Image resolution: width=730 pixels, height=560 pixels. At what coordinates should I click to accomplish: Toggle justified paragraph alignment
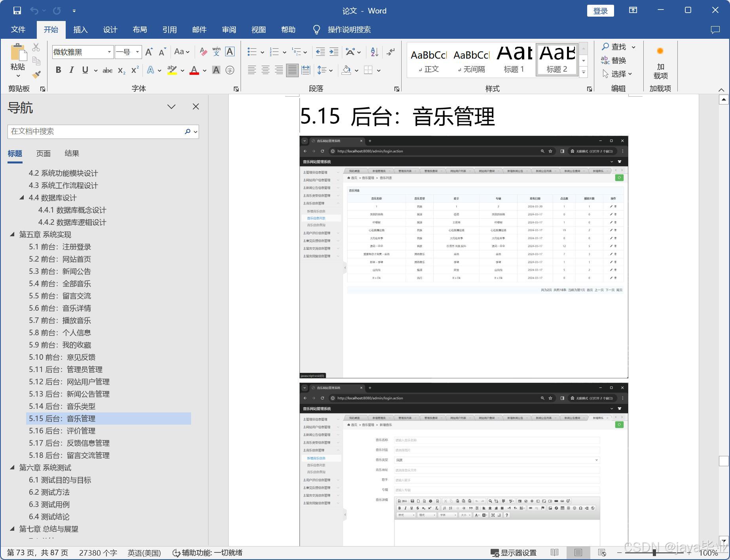(x=292, y=70)
